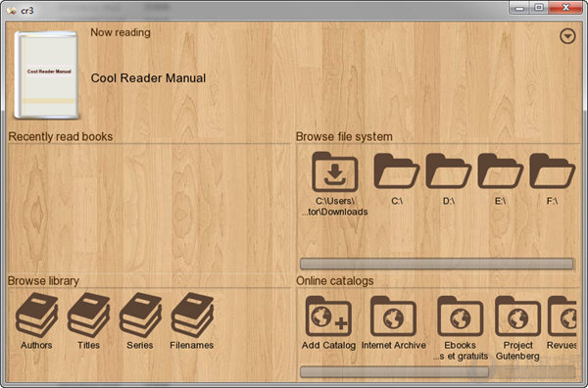Click the Online catalogs heading

point(335,281)
